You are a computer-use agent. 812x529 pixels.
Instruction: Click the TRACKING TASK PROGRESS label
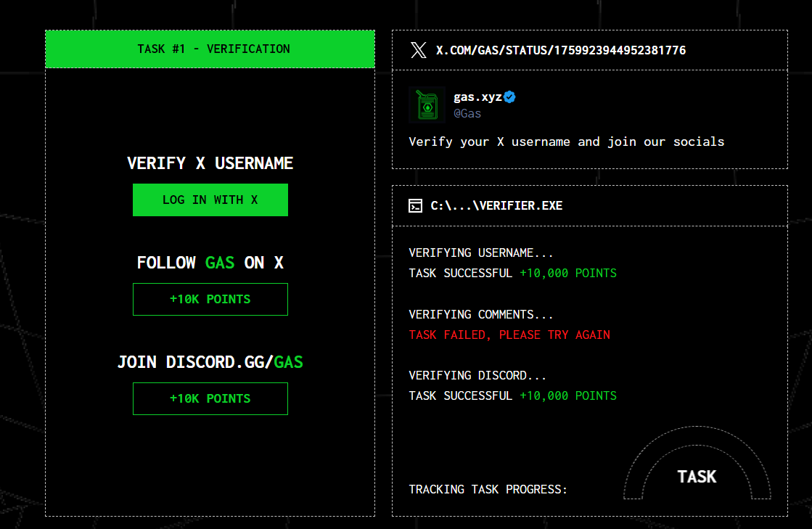[x=488, y=490]
